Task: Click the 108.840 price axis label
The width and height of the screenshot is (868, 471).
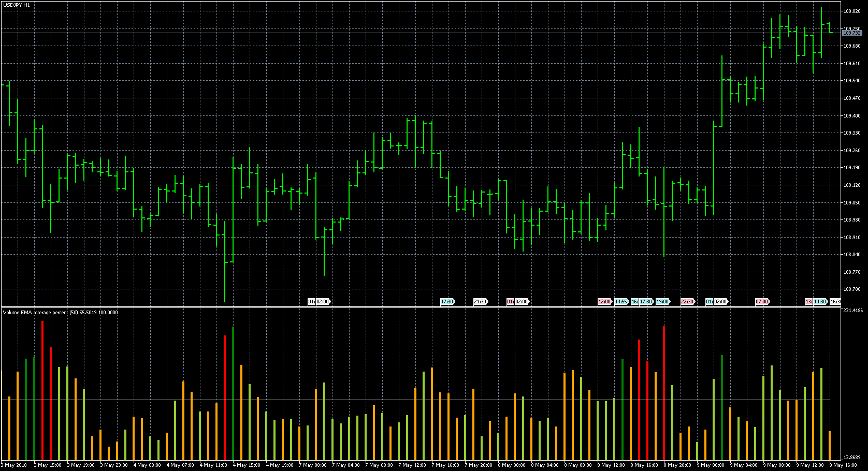Action: click(852, 255)
